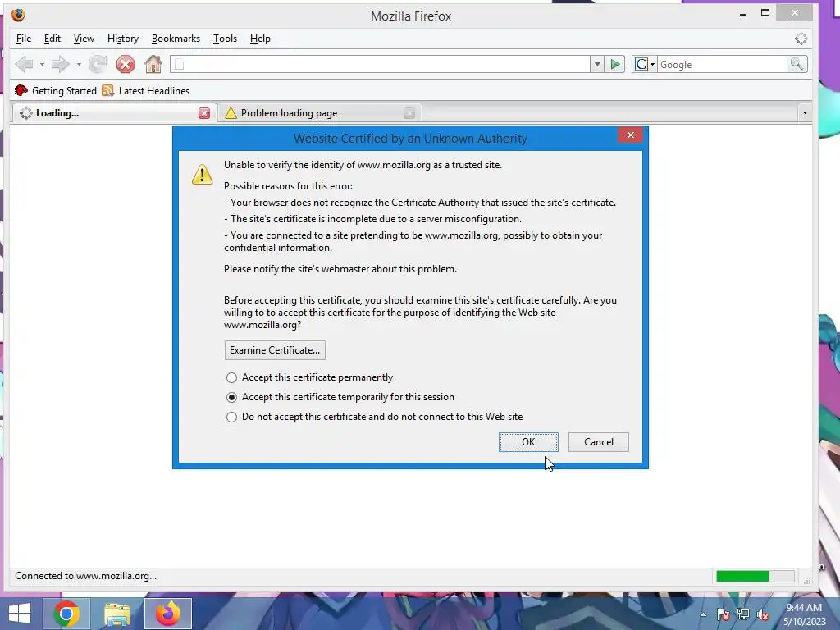
Task: Click the Back navigation arrow icon
Action: tap(24, 64)
